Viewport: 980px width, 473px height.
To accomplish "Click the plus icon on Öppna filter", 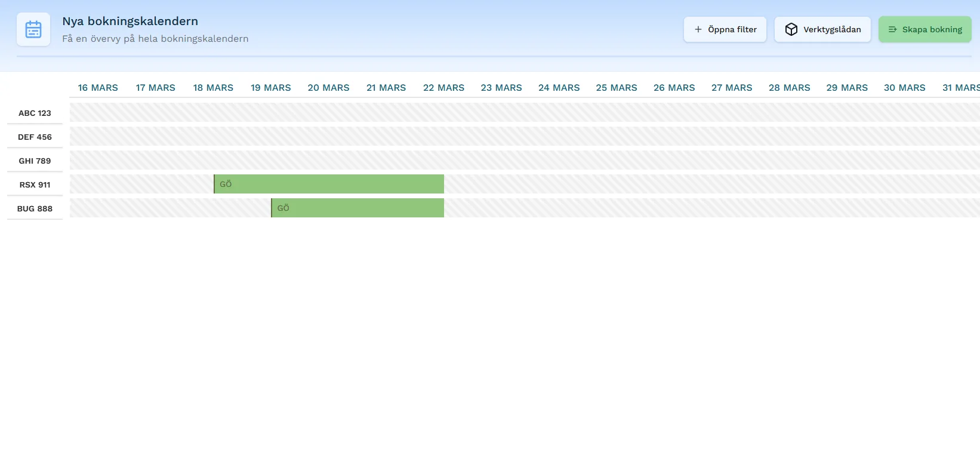I will coord(698,29).
